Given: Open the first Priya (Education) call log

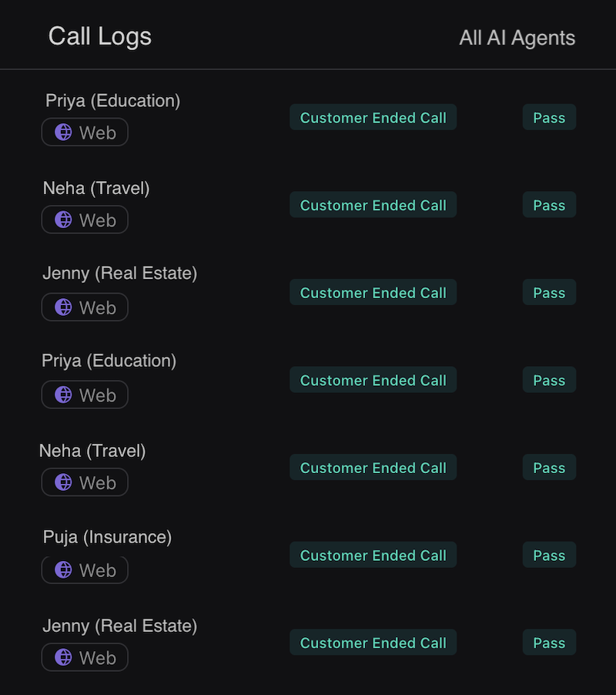Looking at the screenshot, I should [112, 100].
